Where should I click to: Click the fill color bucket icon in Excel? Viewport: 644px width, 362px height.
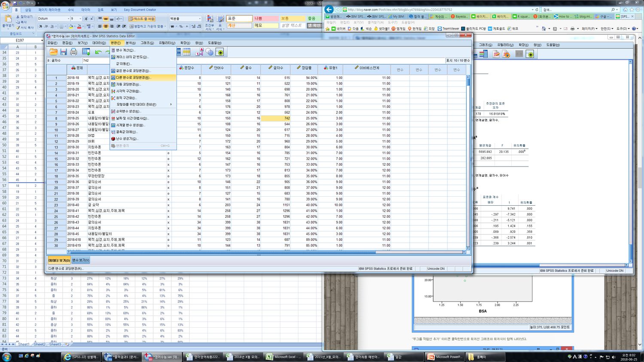pos(71,26)
